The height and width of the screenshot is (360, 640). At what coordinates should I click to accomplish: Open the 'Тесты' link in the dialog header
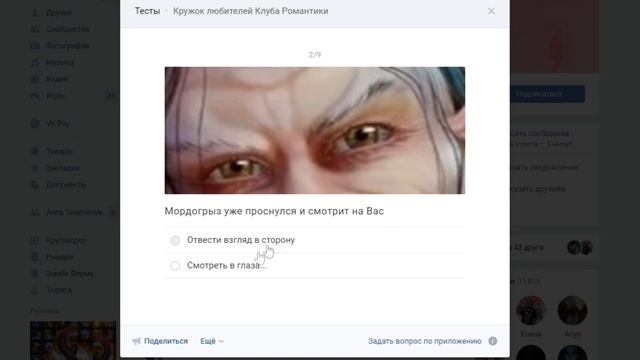(147, 11)
